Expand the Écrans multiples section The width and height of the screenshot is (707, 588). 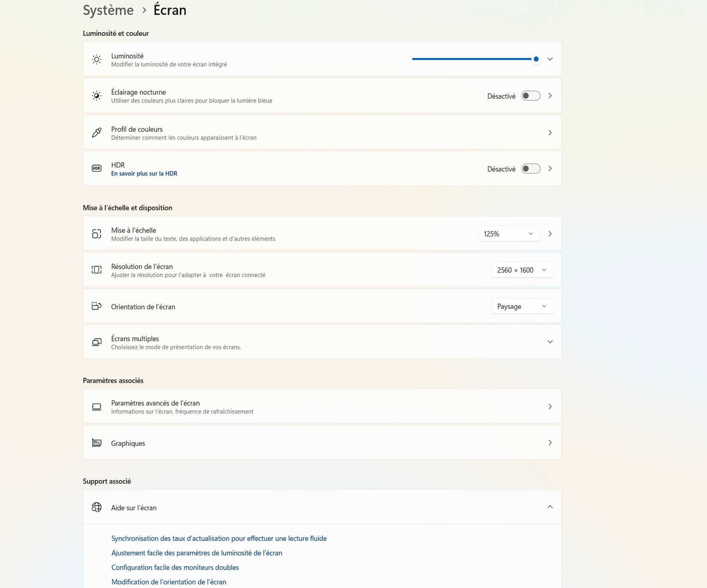click(550, 342)
